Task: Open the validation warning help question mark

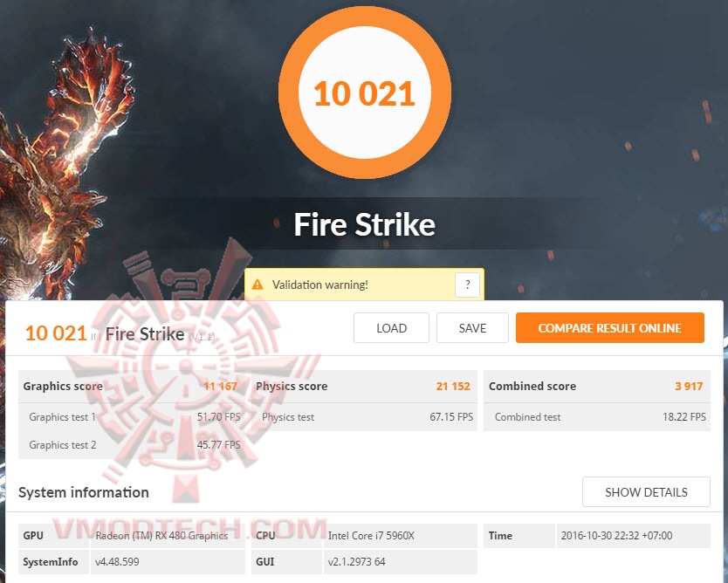Action: click(x=467, y=285)
